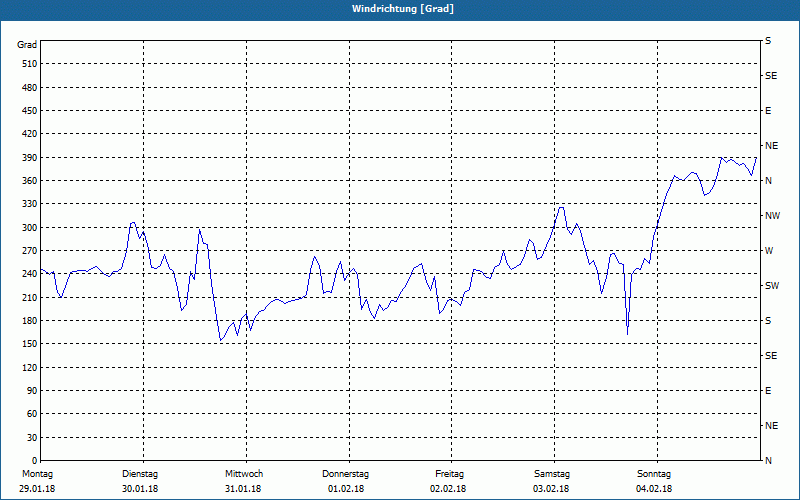The height and width of the screenshot is (500, 800).
Task: Select the Dienstag day label
Action: (140, 474)
